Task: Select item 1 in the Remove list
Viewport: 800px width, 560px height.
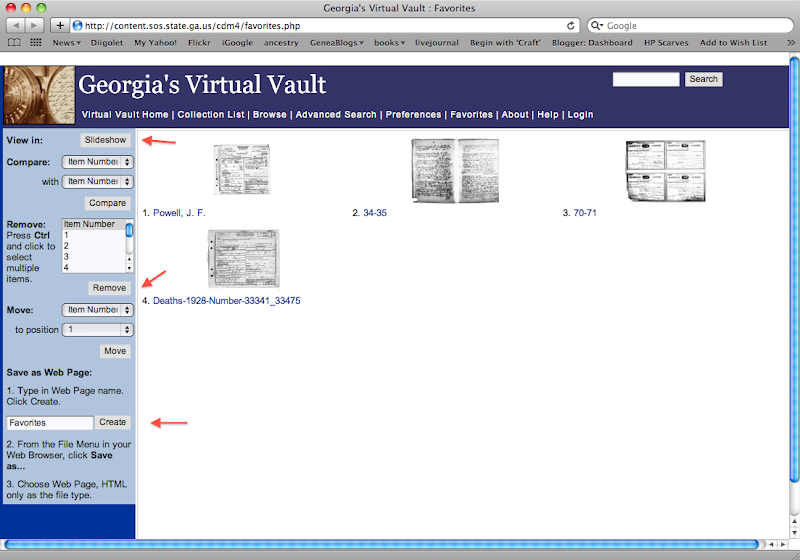Action: pyautogui.click(x=93, y=235)
